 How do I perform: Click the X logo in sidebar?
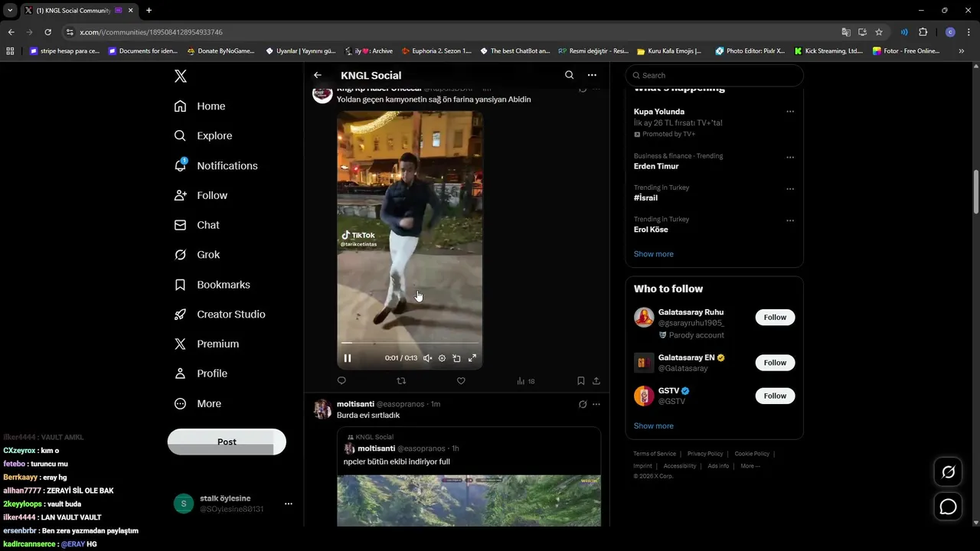181,76
